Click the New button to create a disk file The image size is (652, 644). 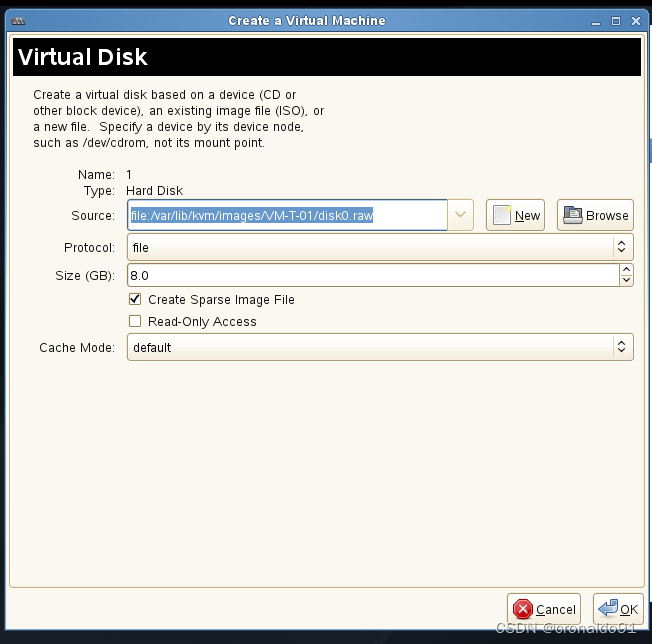pos(515,215)
